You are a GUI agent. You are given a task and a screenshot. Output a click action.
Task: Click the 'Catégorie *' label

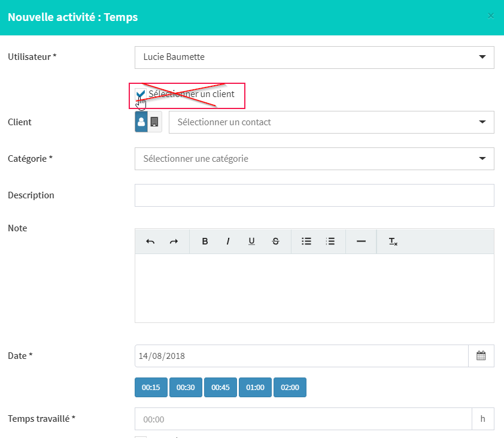[30, 159]
